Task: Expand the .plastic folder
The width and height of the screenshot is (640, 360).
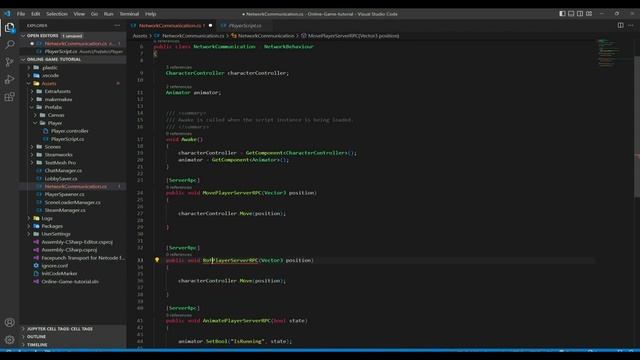Action: tap(49, 67)
